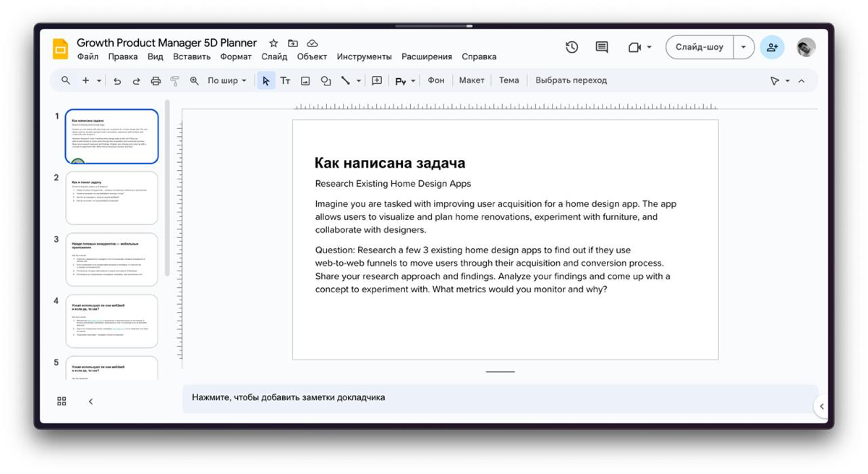The width and height of the screenshot is (868, 474).
Task: Open the comments history icon
Action: pyautogui.click(x=602, y=47)
